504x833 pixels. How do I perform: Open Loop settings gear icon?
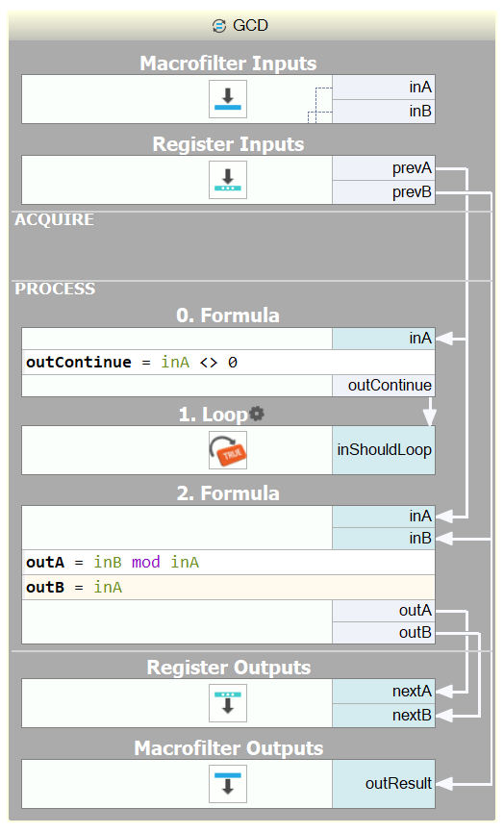tap(257, 414)
